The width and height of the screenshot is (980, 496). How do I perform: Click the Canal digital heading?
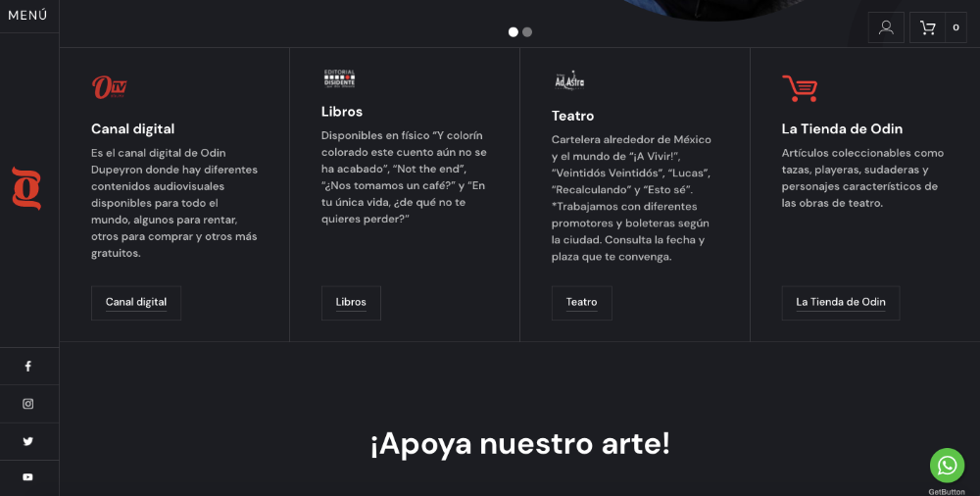pyautogui.click(x=132, y=128)
